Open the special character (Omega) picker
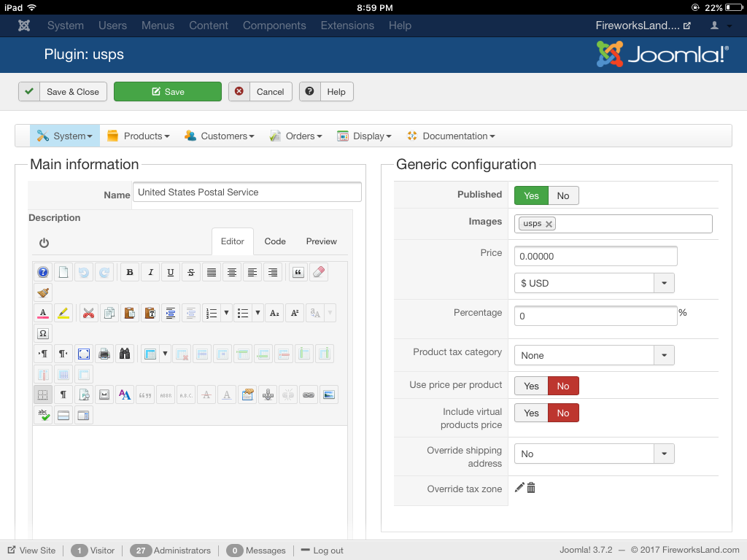The image size is (747, 560). (x=43, y=334)
